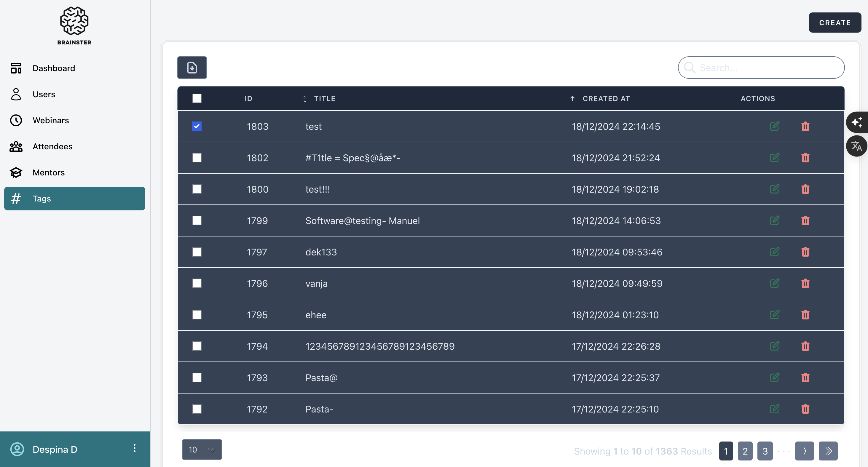Click the export file download icon
The width and height of the screenshot is (868, 467).
click(x=192, y=67)
